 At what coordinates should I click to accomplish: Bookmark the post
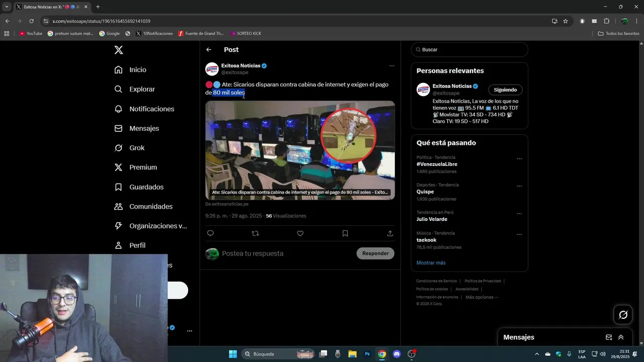pos(345,233)
